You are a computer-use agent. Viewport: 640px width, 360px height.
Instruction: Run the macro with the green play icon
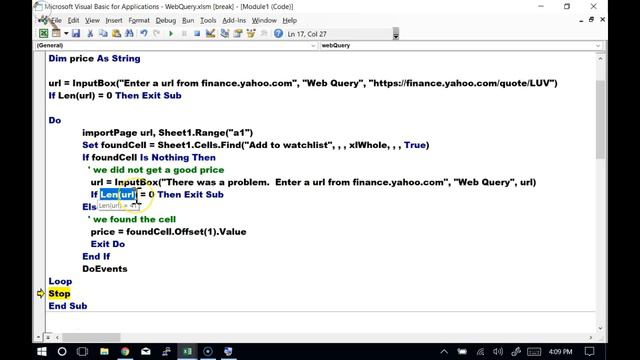click(171, 33)
